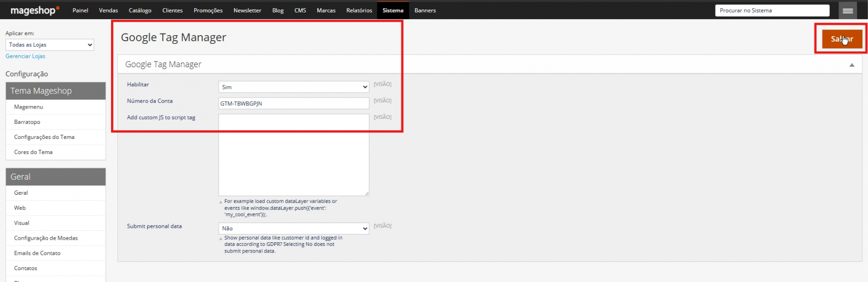Click the mageshop logo
The height and width of the screenshot is (282, 868).
pyautogui.click(x=35, y=10)
